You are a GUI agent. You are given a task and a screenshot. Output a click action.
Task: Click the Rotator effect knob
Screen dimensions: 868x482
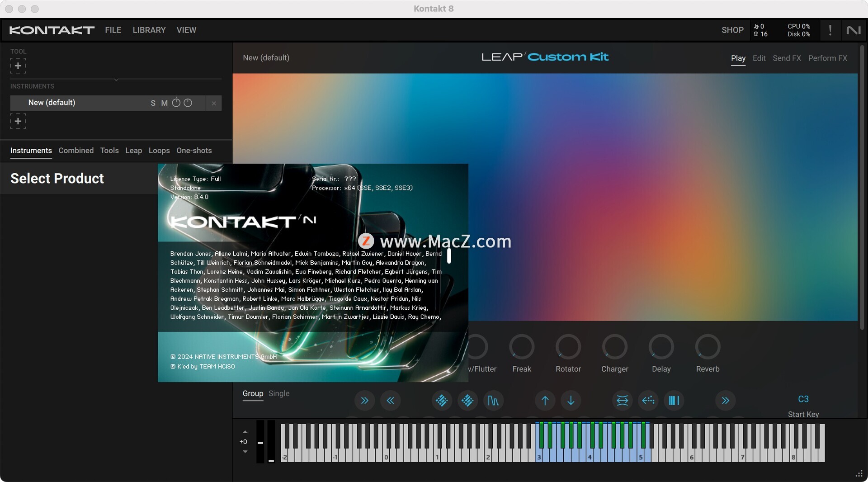568,347
